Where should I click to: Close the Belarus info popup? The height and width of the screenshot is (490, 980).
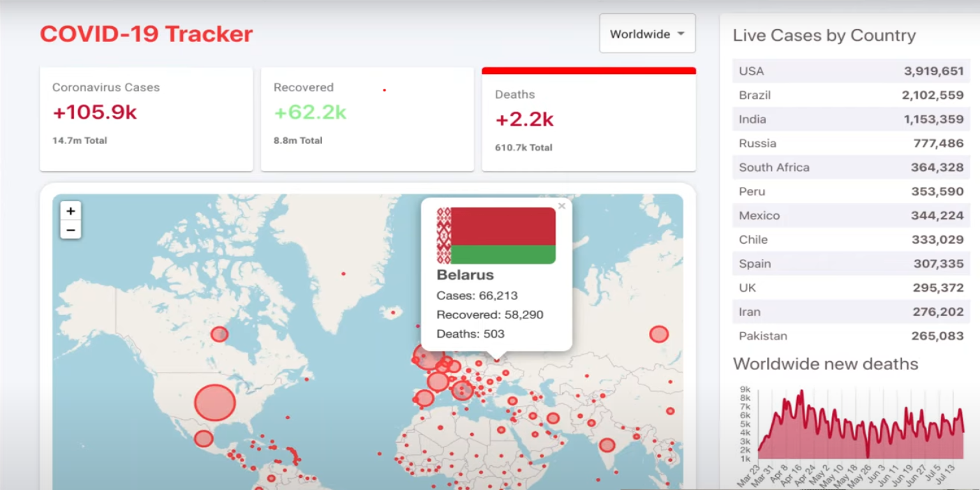pos(561,205)
